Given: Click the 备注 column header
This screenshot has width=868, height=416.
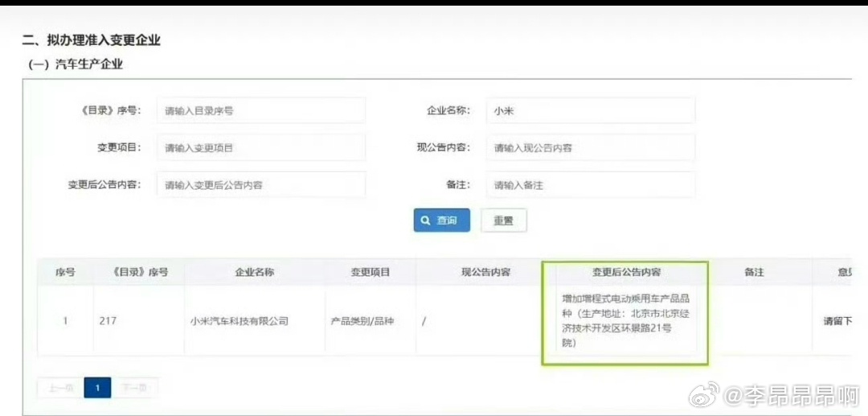Looking at the screenshot, I should tap(754, 272).
